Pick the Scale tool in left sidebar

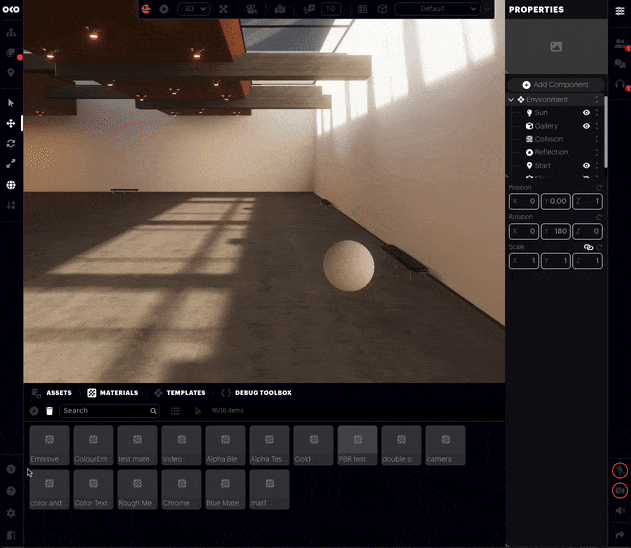pos(11,163)
